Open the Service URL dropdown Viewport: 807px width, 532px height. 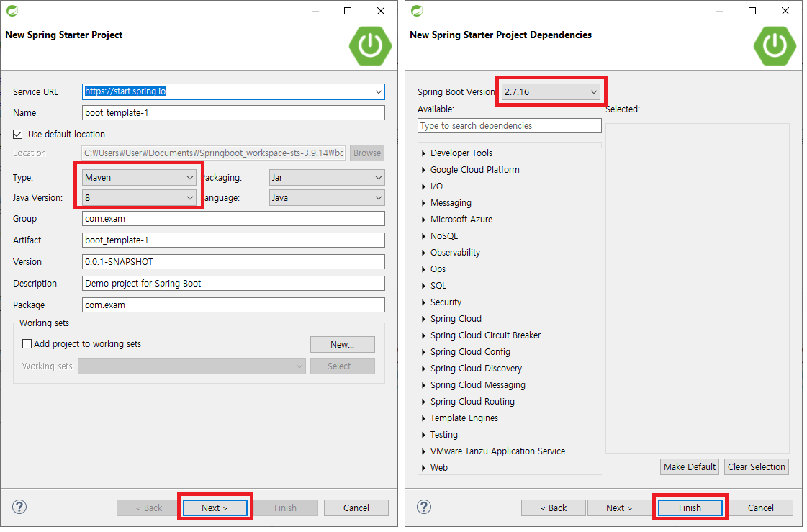tap(380, 92)
